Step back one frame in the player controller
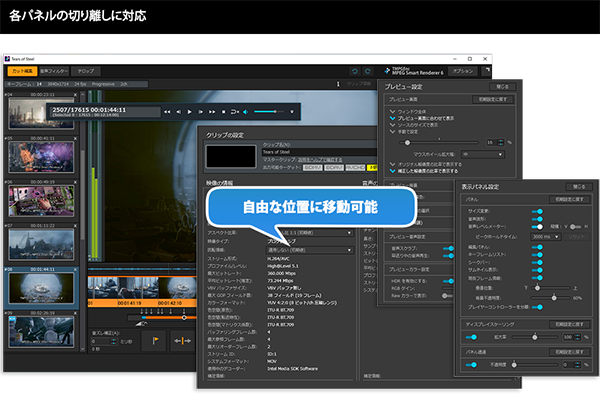The width and height of the screenshot is (600, 400). pyautogui.click(x=178, y=112)
